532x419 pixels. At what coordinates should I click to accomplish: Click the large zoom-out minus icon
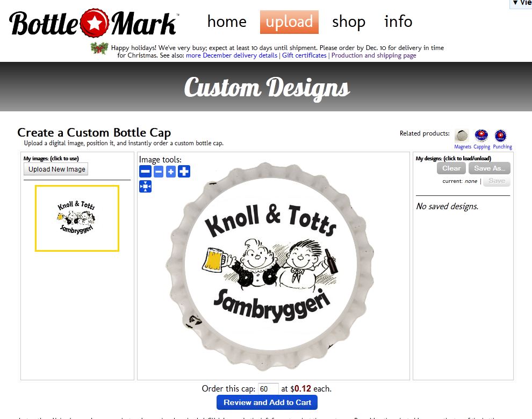pos(145,172)
